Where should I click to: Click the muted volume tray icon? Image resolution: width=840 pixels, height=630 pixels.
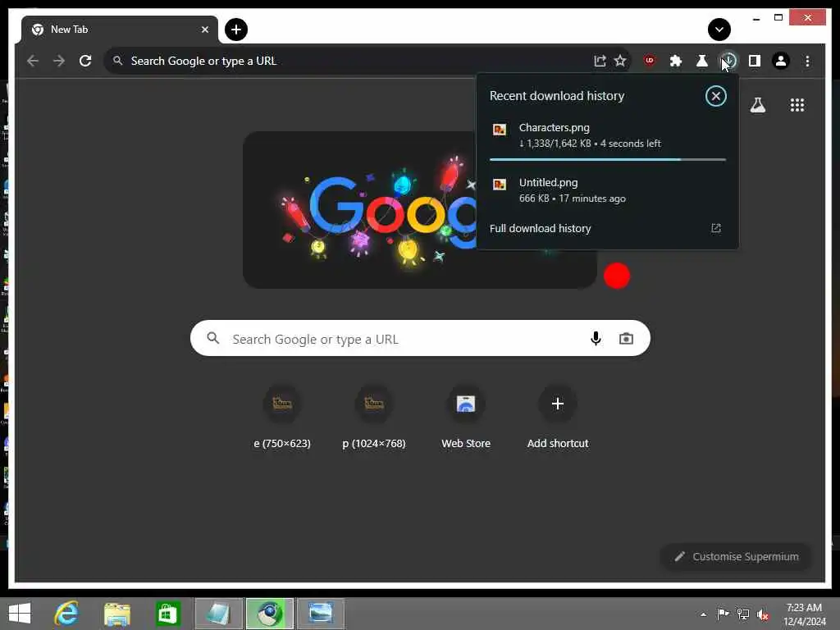click(x=762, y=614)
